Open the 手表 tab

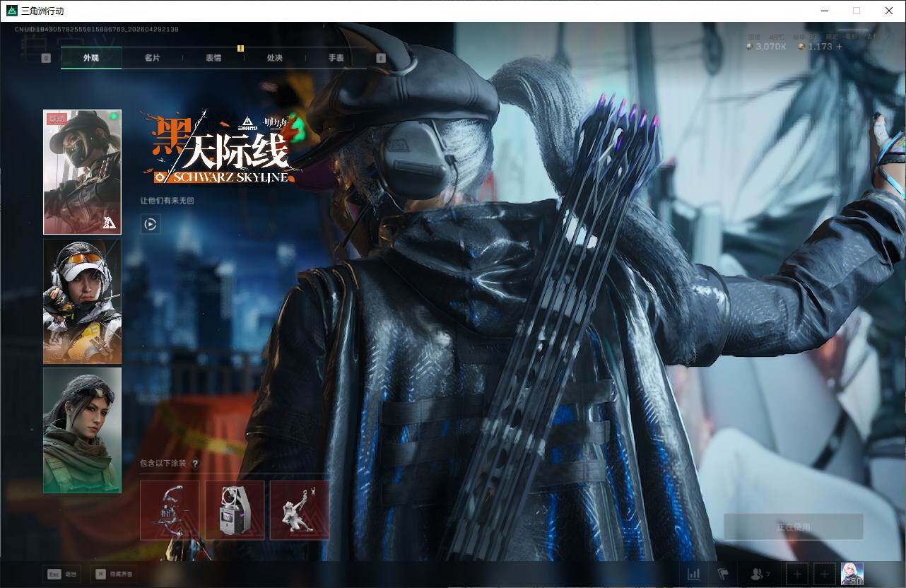click(336, 58)
